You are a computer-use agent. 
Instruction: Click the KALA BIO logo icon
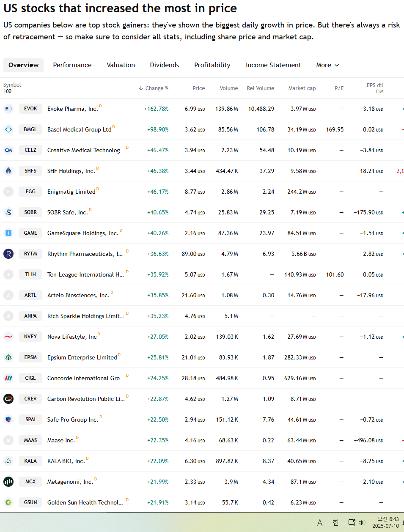(8, 461)
